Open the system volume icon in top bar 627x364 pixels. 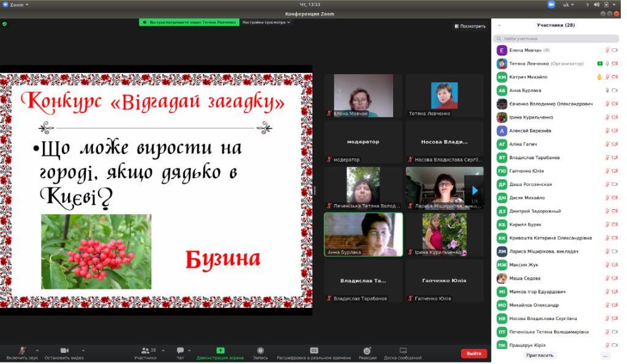coord(596,4)
